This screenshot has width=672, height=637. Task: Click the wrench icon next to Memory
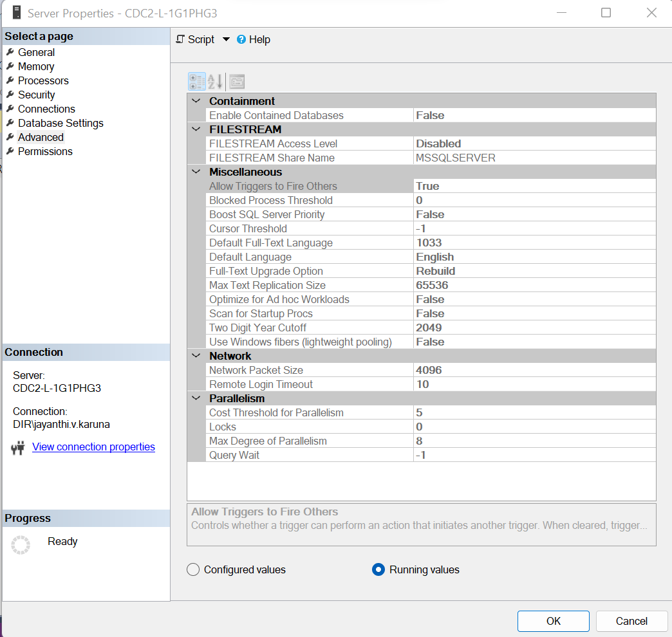(10, 66)
